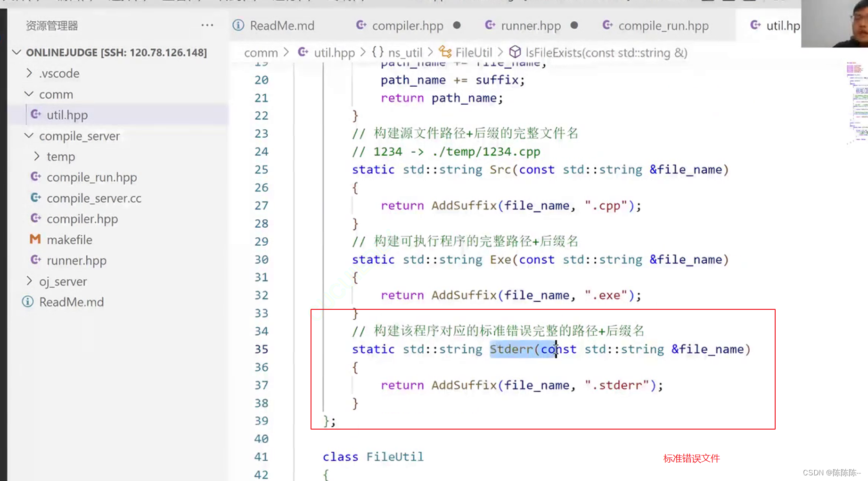Open util.hpp in the file tree

[x=119, y=115]
